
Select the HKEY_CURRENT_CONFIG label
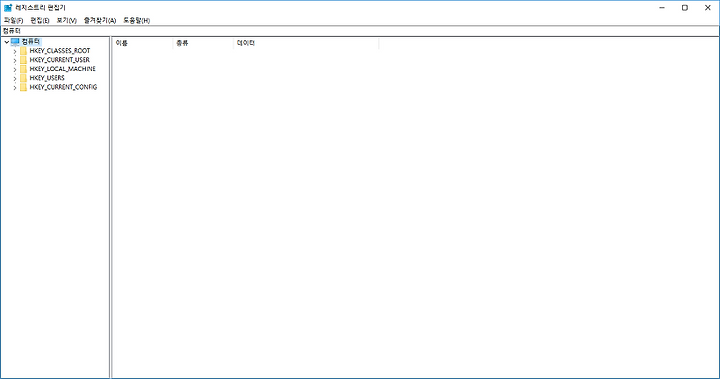pos(63,87)
